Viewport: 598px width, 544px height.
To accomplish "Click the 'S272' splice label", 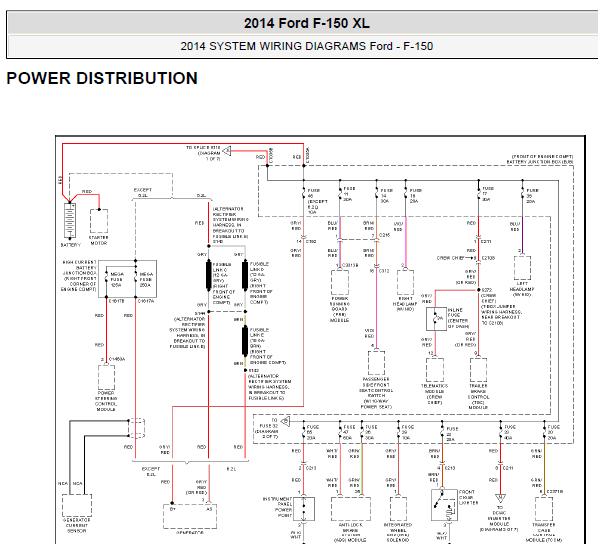I will pos(487,290).
